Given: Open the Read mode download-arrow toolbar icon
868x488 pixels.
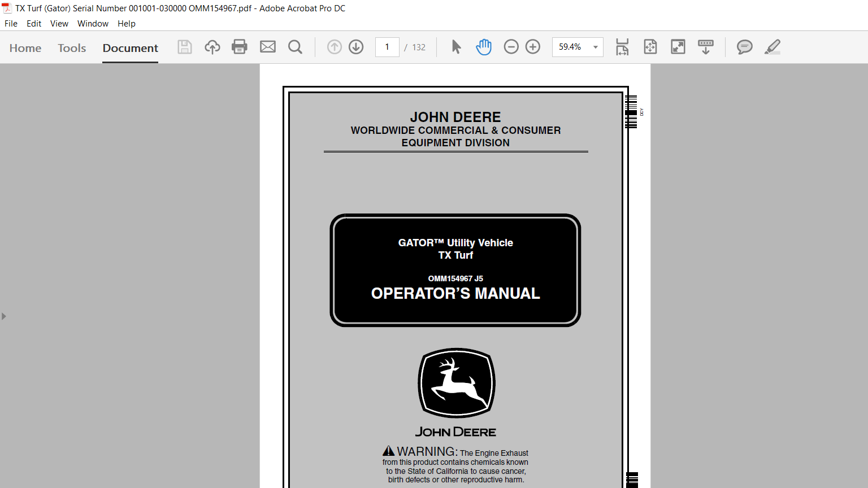Looking at the screenshot, I should point(706,47).
